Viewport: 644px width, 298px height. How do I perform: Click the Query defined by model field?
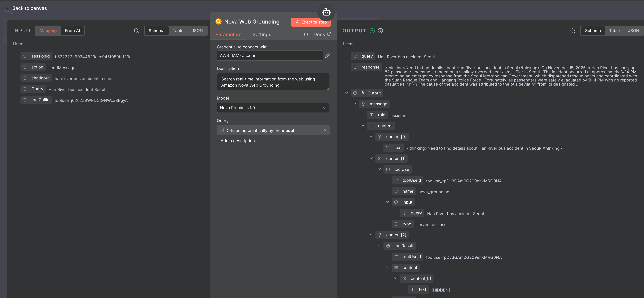273,130
